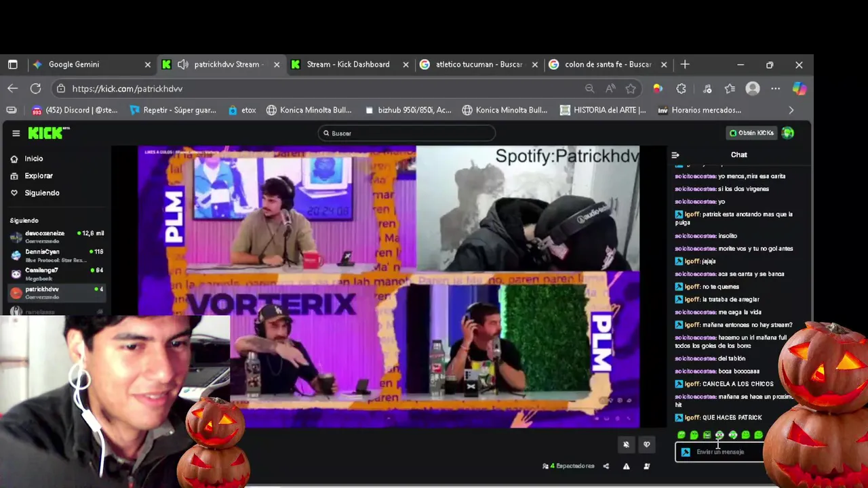The image size is (868, 488).
Task: Open the Copilot sidebar icon
Action: point(800,88)
